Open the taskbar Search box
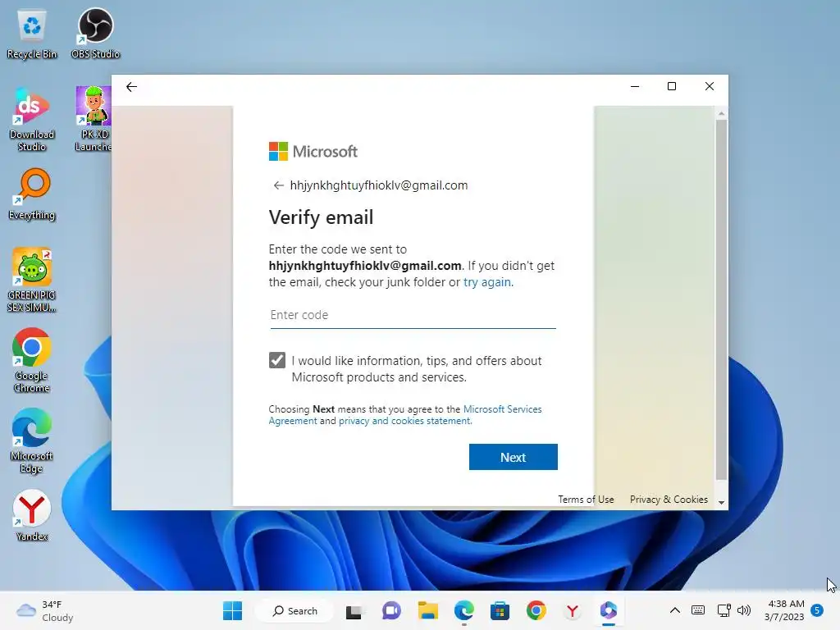Viewport: 840px width, 630px height. click(294, 610)
